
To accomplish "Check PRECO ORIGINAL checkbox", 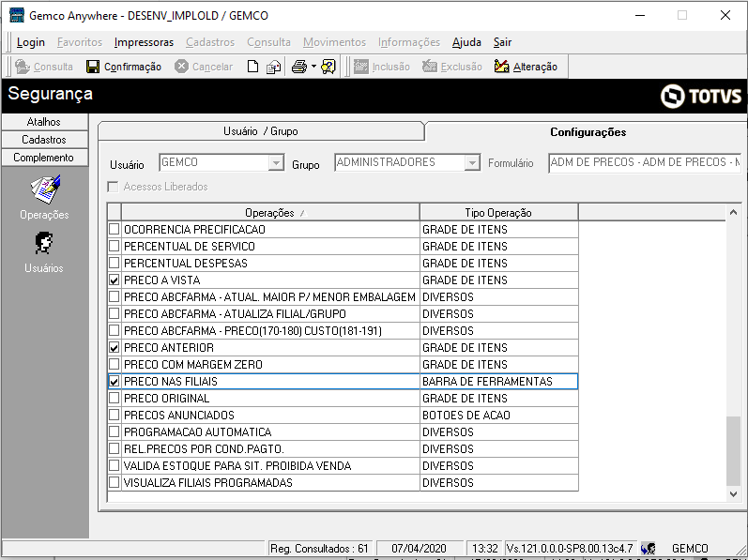I will tap(114, 398).
